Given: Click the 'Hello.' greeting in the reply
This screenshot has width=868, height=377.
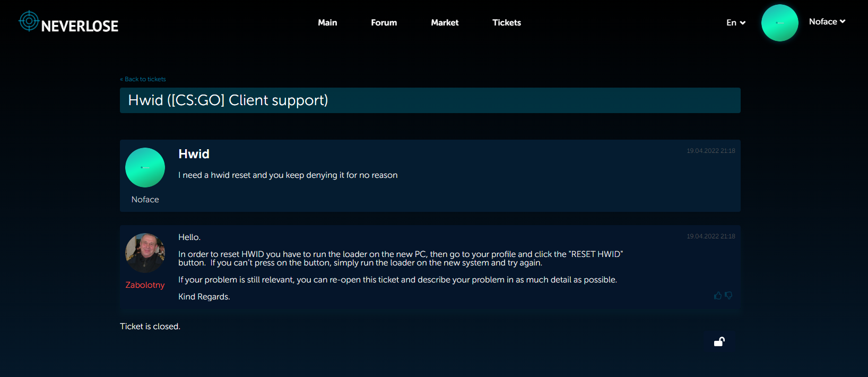Looking at the screenshot, I should [189, 237].
